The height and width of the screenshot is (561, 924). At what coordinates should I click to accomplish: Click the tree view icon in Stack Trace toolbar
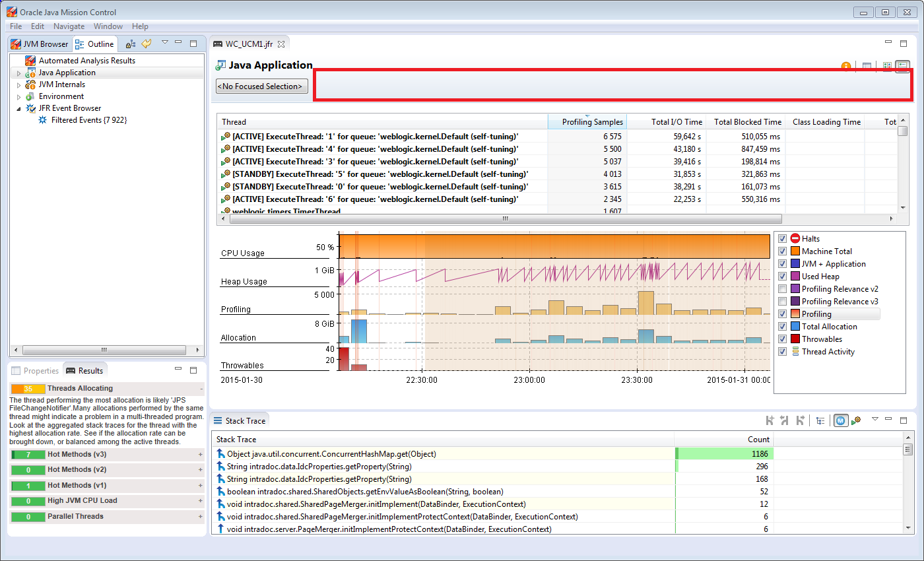820,420
